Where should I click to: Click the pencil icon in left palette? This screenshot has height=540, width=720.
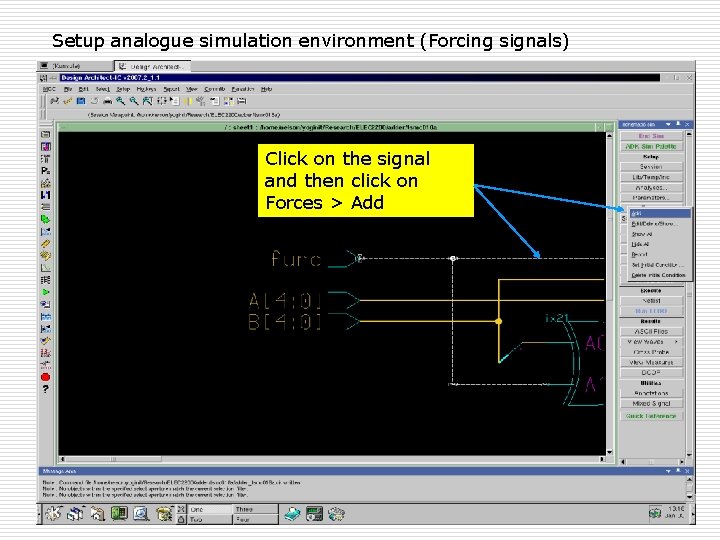pos(45,244)
